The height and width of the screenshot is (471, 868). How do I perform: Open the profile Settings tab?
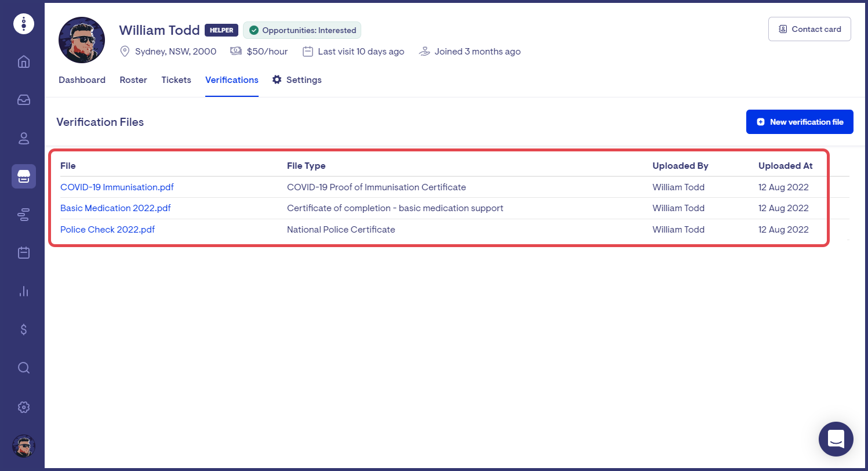coord(297,80)
